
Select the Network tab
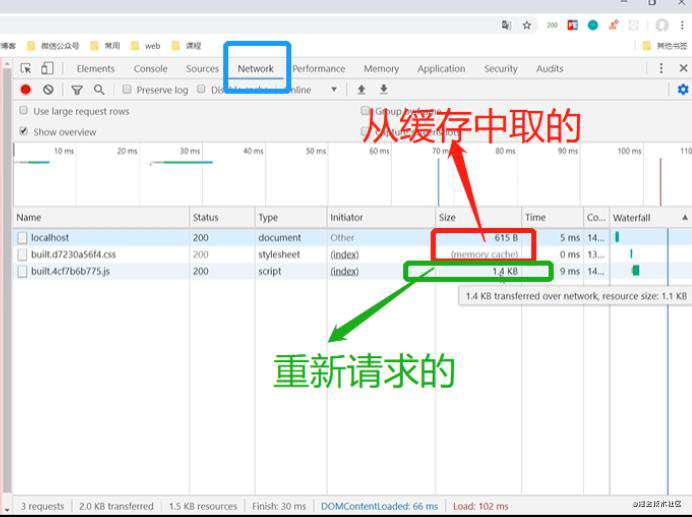256,68
